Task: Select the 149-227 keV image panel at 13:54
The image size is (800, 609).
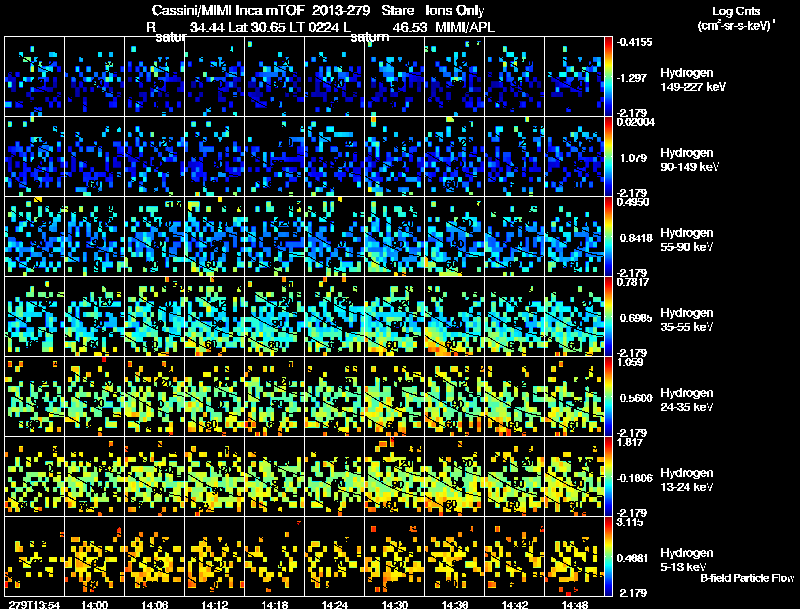Action: [34, 77]
